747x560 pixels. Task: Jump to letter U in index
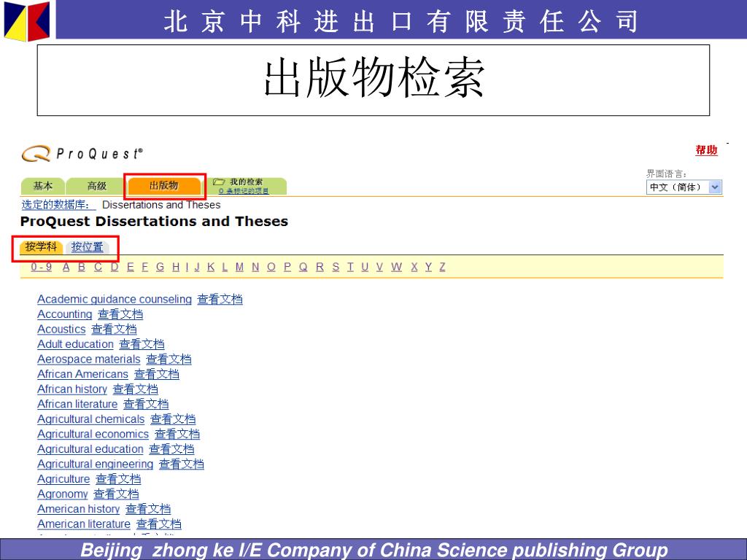(365, 267)
